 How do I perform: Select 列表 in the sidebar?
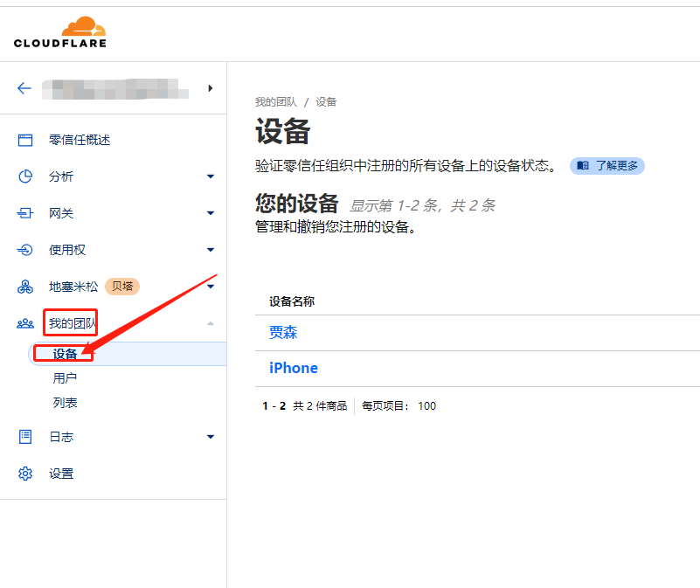(x=65, y=403)
